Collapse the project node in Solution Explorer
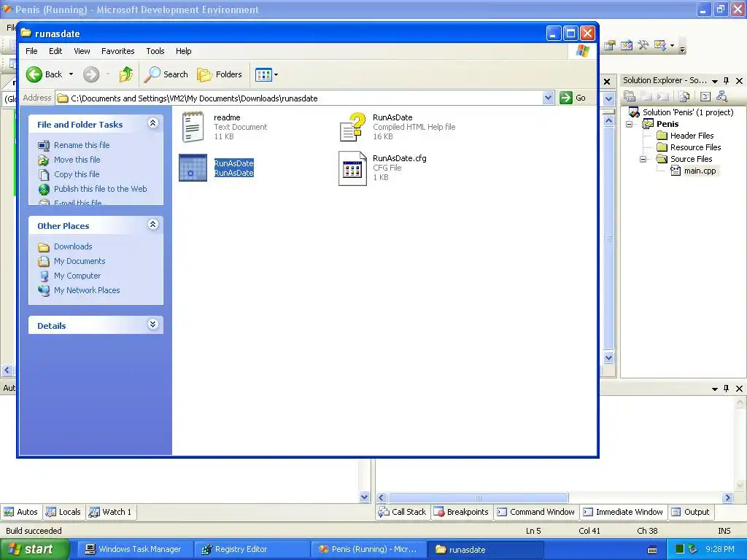Screen dimensions: 747x560 click(630, 124)
